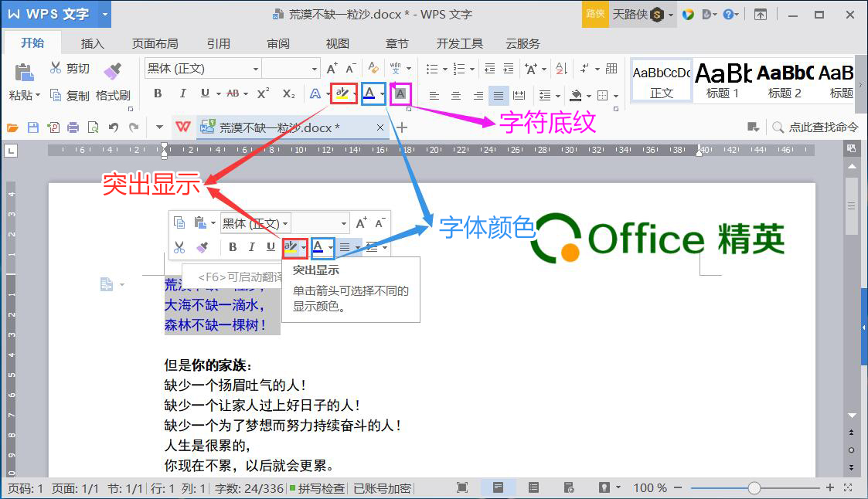Toggle strikethrough AB in the ribbon

(x=233, y=93)
